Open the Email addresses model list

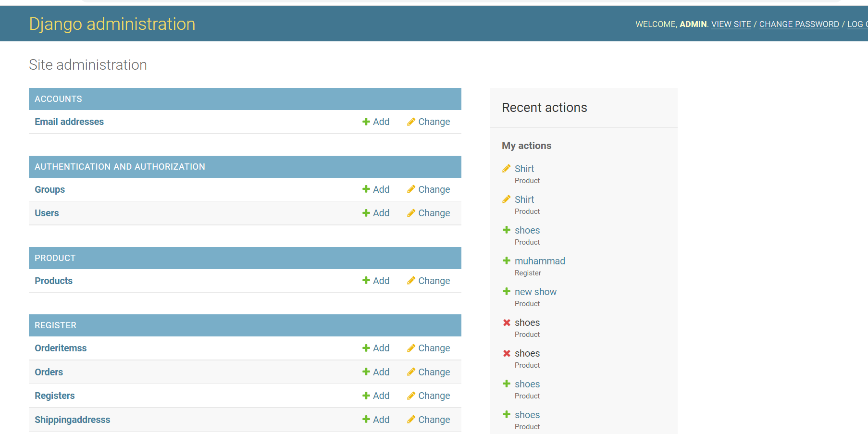[69, 122]
